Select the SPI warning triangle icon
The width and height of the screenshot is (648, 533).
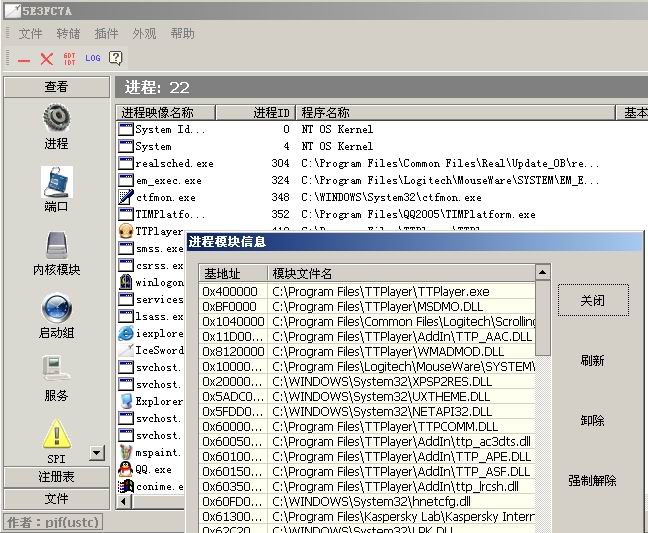[x=57, y=433]
